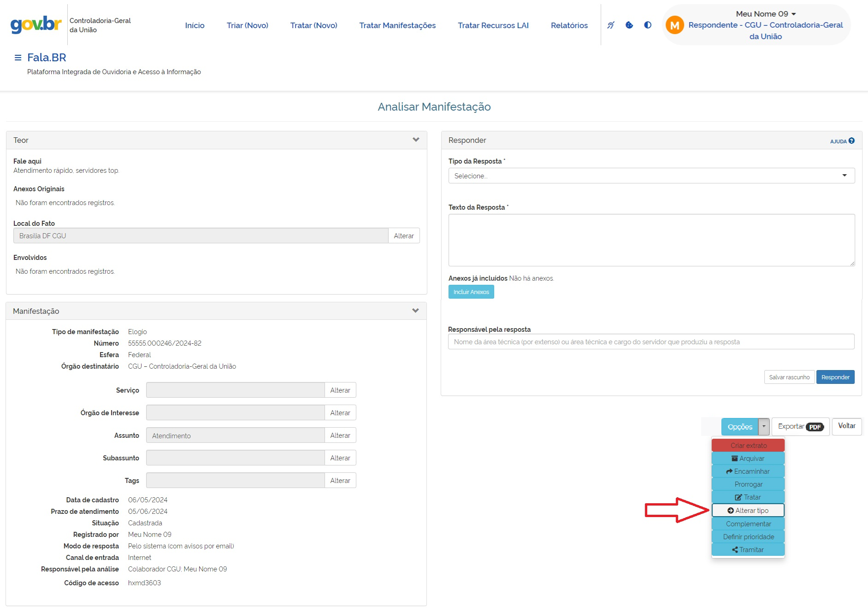This screenshot has height=612, width=868.
Task: Select Alterar tipo option
Action: [748, 511]
